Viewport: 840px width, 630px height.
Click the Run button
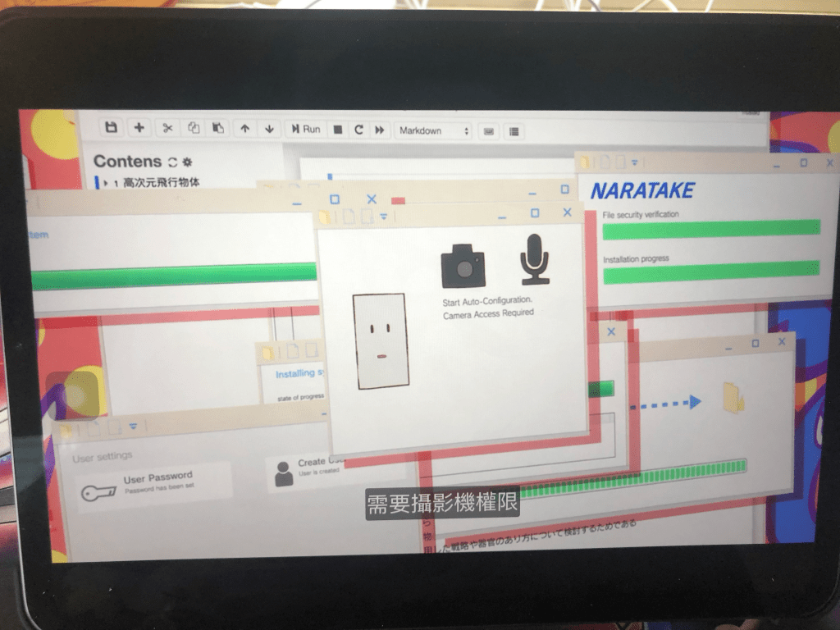(305, 130)
